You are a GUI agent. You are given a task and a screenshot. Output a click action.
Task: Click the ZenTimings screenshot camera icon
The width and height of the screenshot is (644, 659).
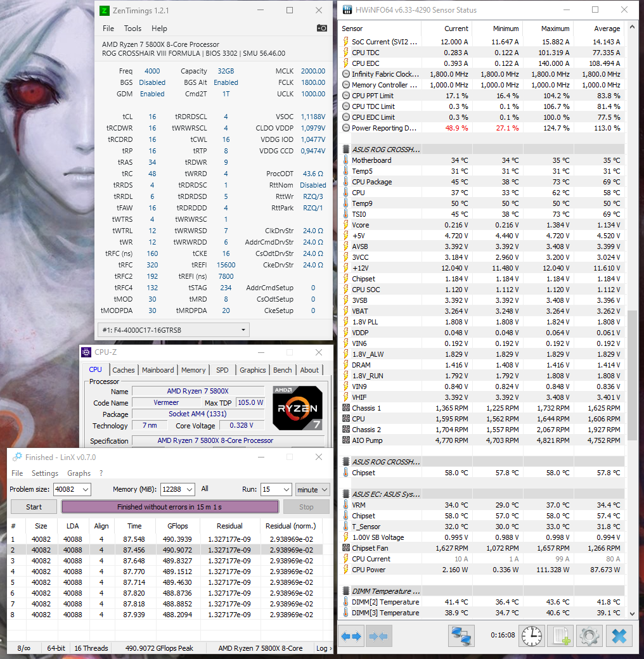tap(321, 28)
